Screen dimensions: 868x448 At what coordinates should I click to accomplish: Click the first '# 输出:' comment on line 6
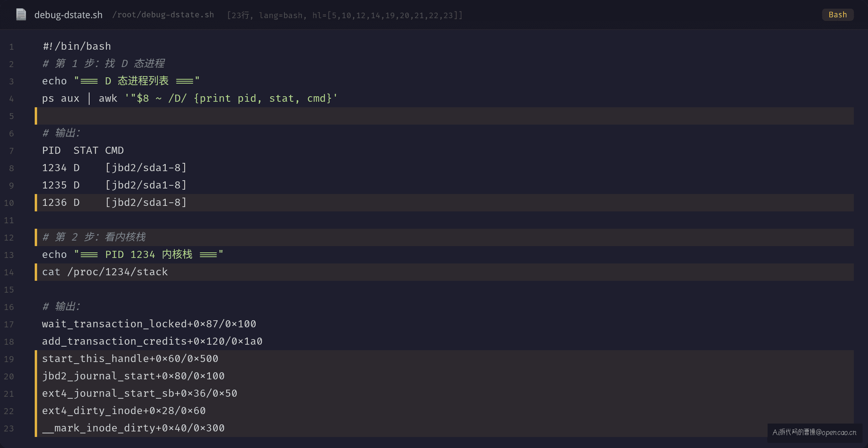tap(61, 133)
